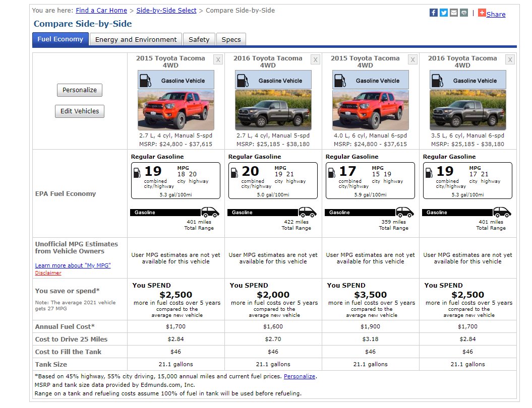Print this page printer icon
This screenshot has width=532, height=408.
[464, 13]
